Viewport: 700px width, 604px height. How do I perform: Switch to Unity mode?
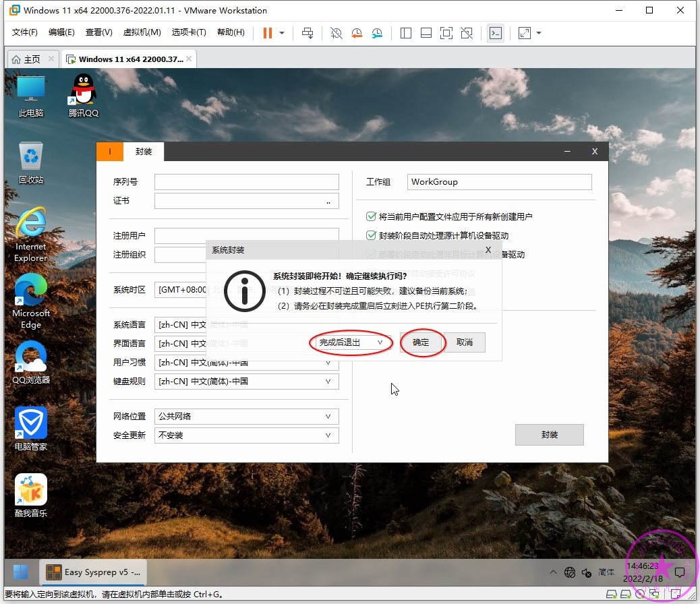(467, 33)
